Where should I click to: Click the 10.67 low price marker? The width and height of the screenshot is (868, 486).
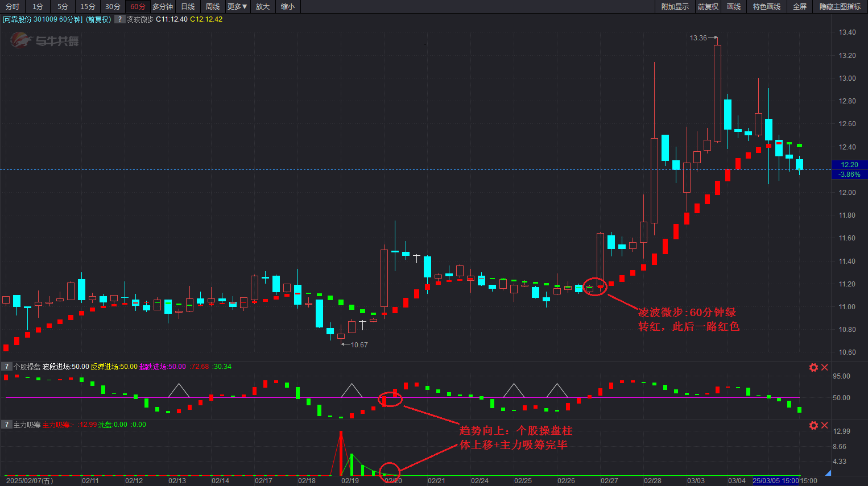pyautogui.click(x=359, y=345)
